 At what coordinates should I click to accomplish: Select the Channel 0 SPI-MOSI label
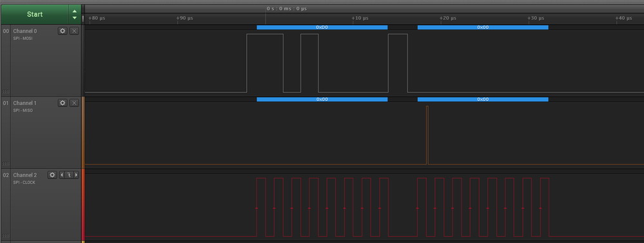[x=23, y=39]
